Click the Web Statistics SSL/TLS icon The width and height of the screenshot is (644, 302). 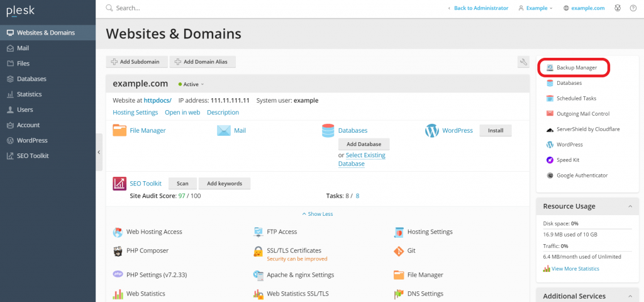pyautogui.click(x=258, y=294)
